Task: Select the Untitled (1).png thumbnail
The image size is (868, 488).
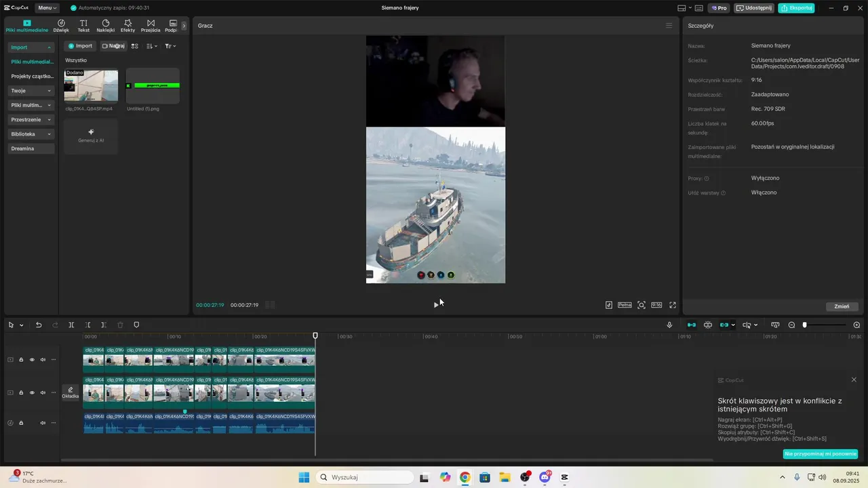Action: coord(153,85)
